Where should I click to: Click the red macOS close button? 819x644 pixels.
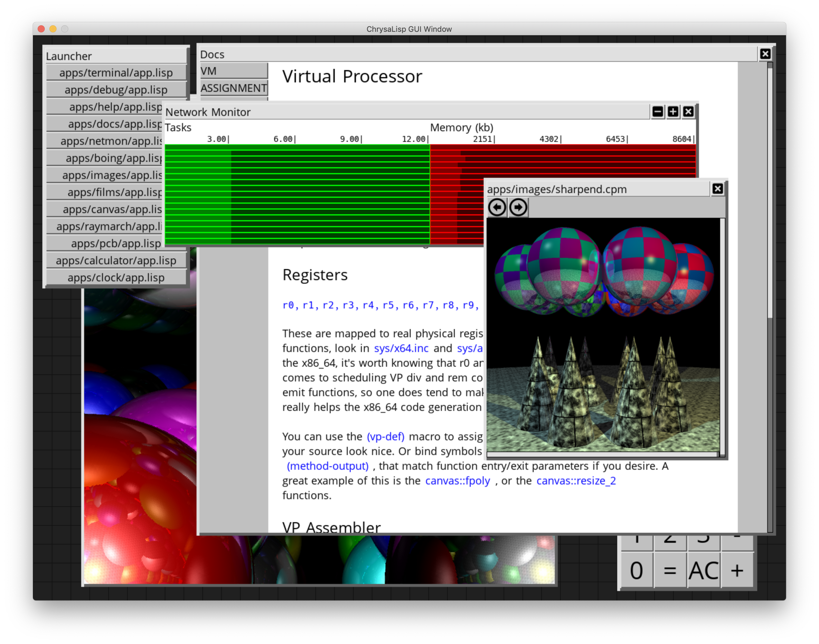(41, 29)
